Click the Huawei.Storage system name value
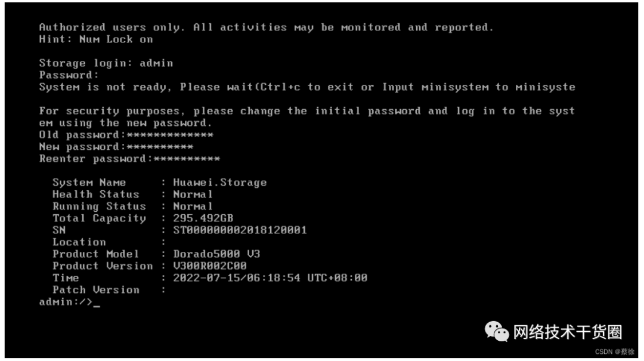This screenshot has width=644, height=361. 219,183
